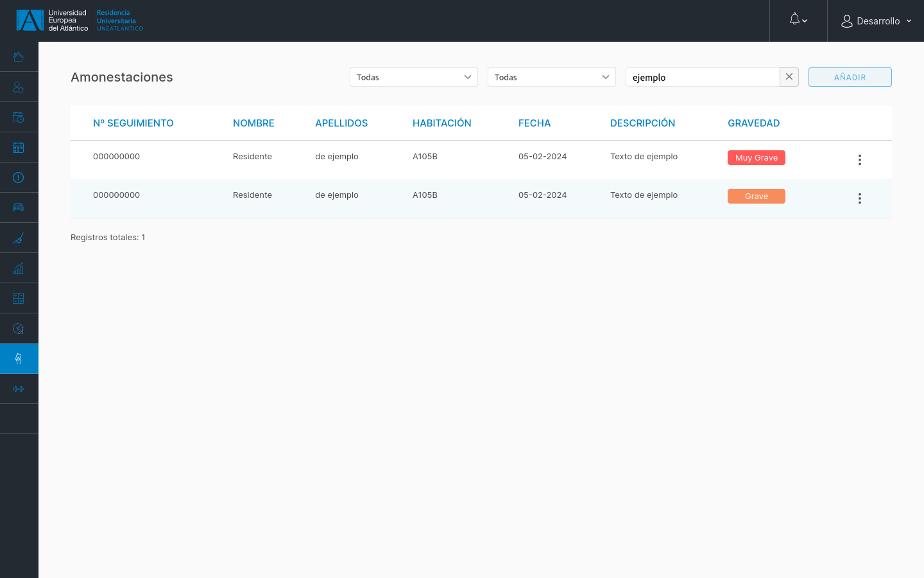Open the car parking sidebar icon

point(19,207)
